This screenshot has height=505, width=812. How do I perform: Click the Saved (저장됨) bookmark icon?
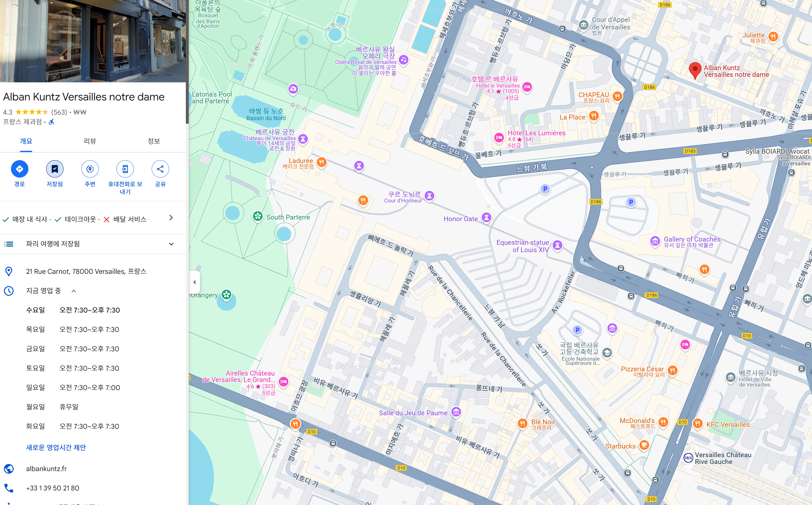(55, 169)
